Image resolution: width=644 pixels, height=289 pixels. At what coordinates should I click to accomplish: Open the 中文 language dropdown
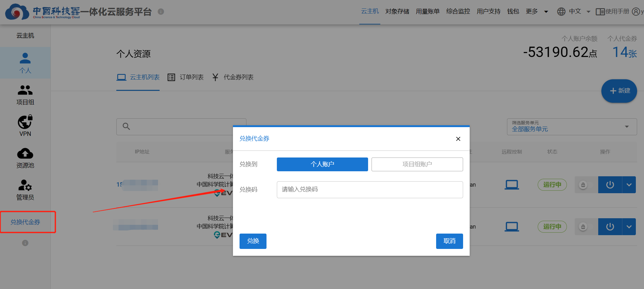(x=579, y=12)
